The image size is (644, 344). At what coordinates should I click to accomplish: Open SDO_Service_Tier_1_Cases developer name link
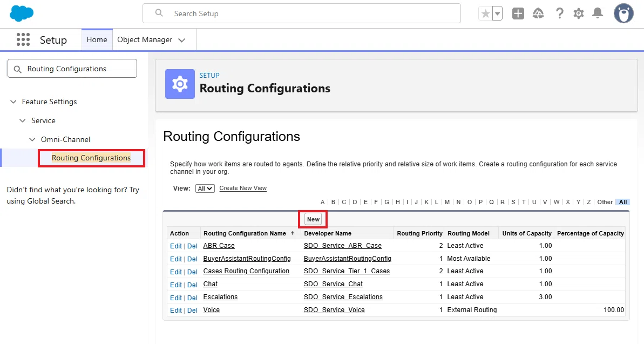347,271
